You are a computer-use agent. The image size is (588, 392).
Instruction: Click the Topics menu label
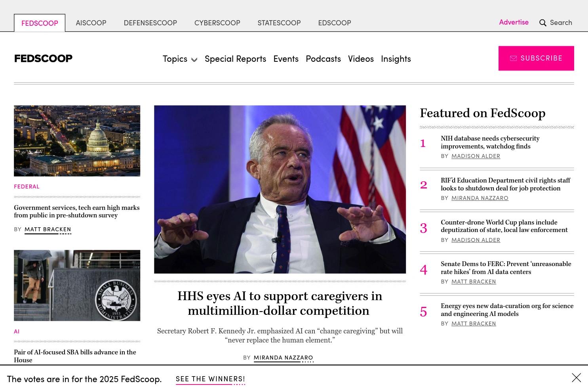[175, 59]
